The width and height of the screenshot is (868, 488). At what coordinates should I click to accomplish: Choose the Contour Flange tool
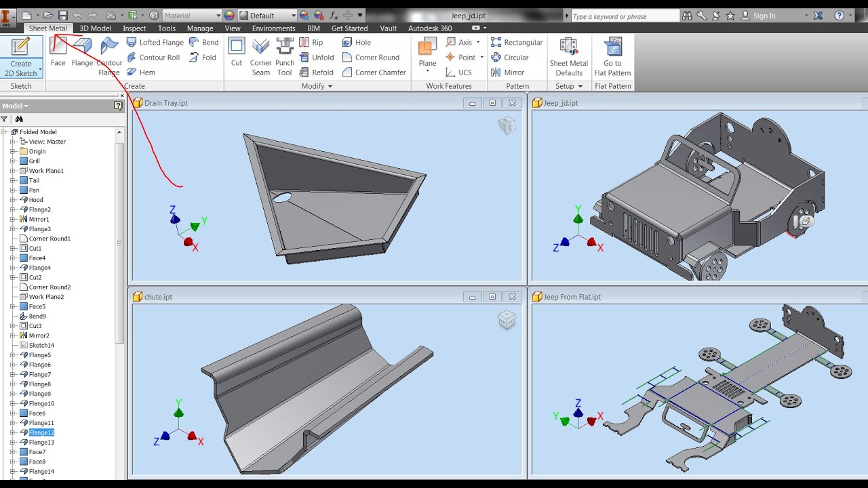[109, 56]
